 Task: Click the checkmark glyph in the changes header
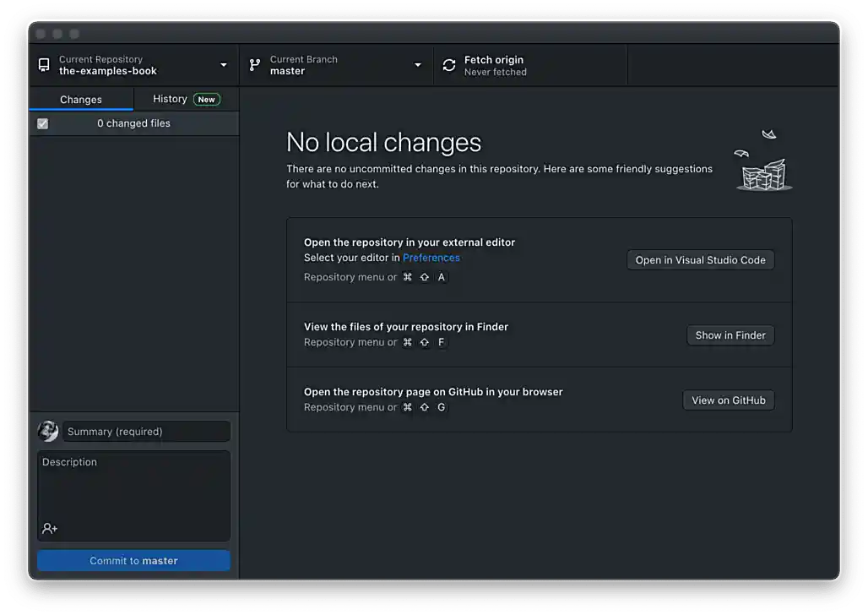click(43, 123)
